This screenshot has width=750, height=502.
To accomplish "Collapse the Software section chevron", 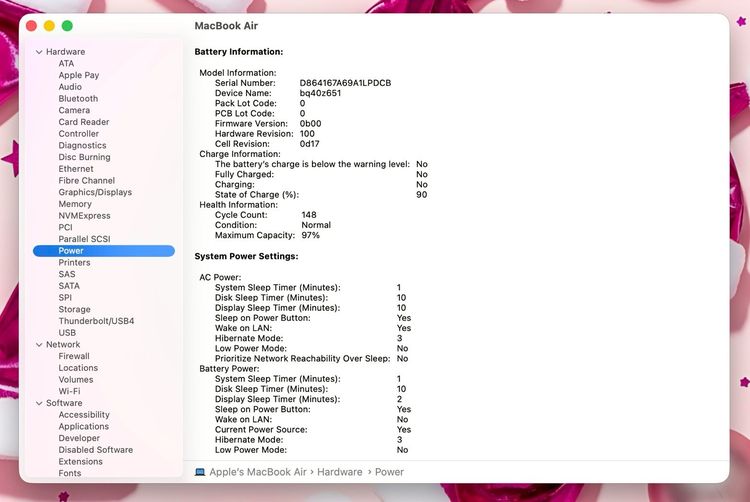I will (x=39, y=403).
